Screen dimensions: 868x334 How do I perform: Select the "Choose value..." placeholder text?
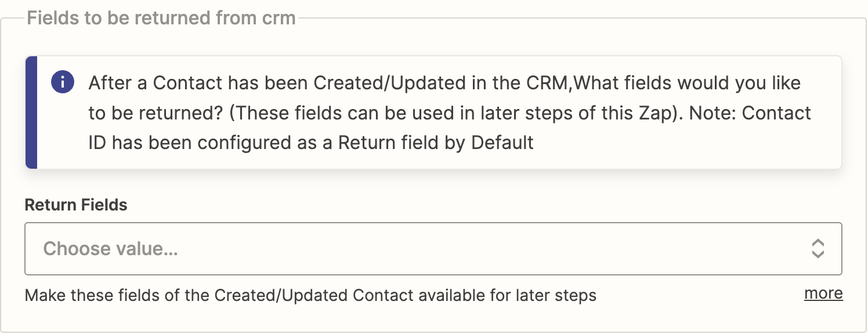pyautogui.click(x=110, y=249)
